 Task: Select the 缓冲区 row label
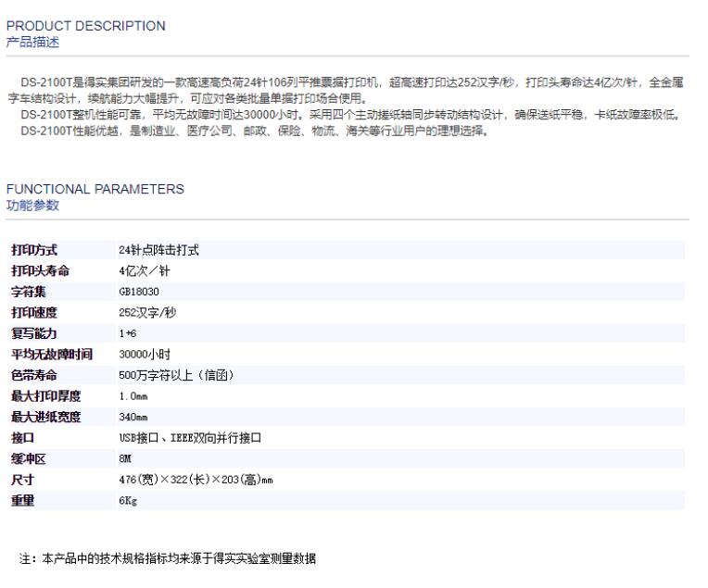coord(28,458)
